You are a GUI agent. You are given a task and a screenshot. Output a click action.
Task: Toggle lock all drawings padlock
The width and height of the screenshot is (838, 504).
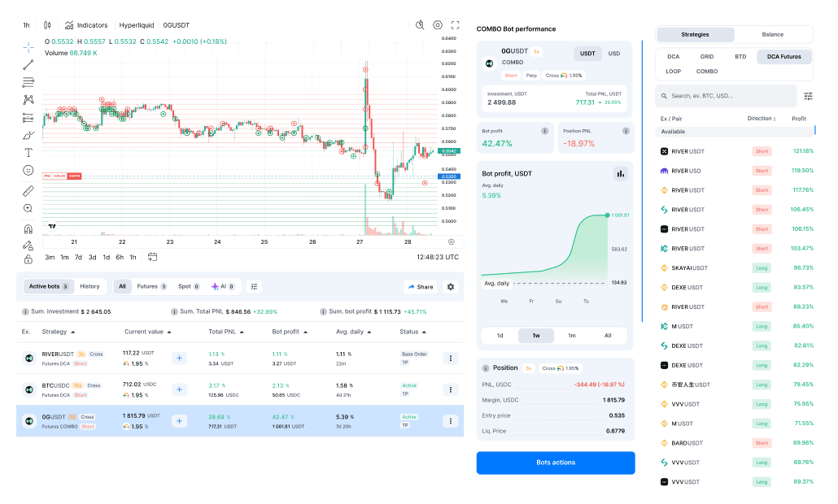pos(28,259)
